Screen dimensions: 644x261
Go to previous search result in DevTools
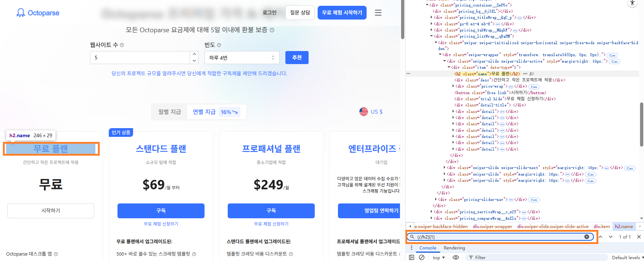coord(600,237)
